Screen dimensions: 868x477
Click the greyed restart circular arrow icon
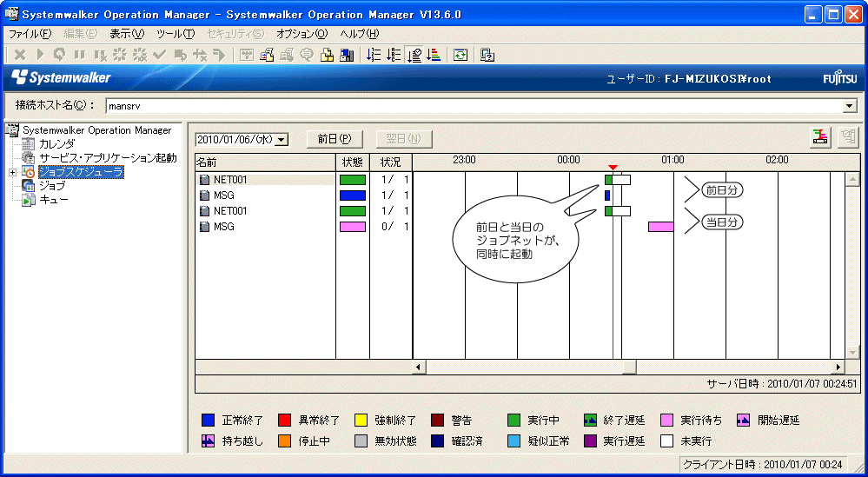point(59,54)
